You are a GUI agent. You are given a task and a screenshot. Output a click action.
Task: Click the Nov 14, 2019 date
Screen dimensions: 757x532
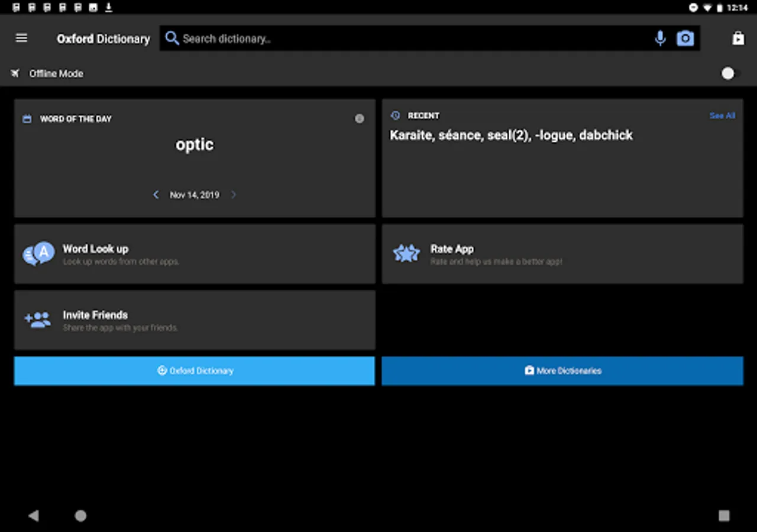click(x=195, y=194)
